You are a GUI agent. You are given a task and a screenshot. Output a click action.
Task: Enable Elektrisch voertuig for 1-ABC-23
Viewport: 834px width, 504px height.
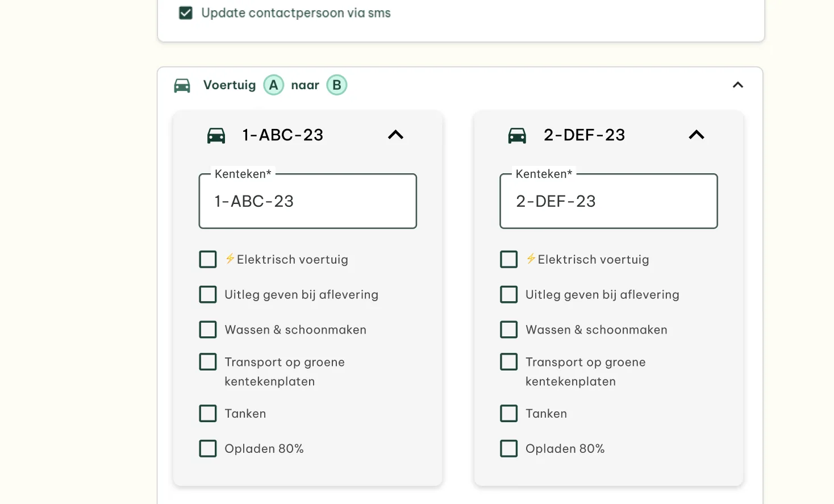click(x=208, y=260)
